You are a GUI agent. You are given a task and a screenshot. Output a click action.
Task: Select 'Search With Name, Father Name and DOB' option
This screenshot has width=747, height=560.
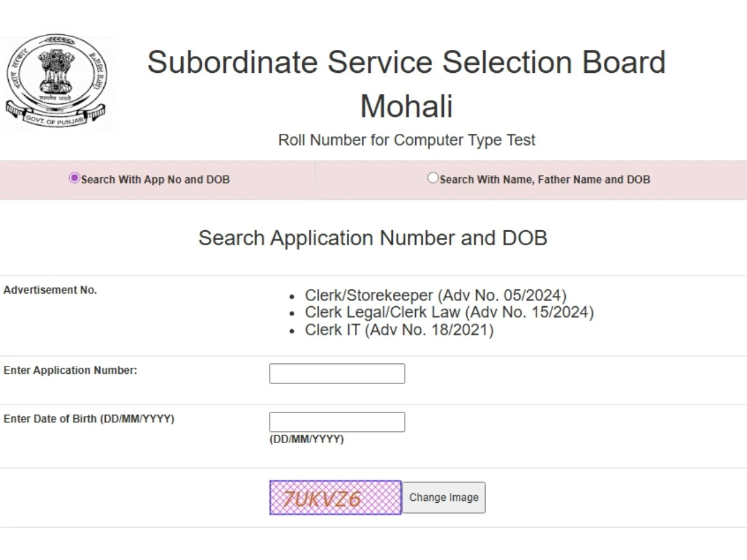pos(432,178)
